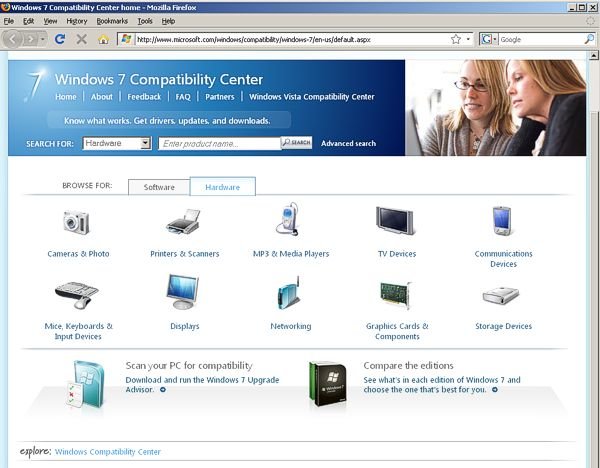Click Mice, Keyboards & Input Devices link

click(78, 331)
